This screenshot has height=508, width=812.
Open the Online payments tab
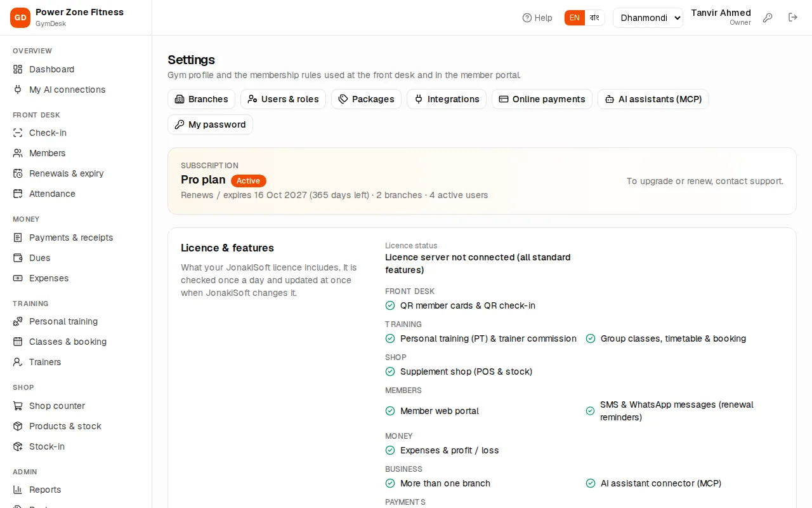pyautogui.click(x=542, y=99)
